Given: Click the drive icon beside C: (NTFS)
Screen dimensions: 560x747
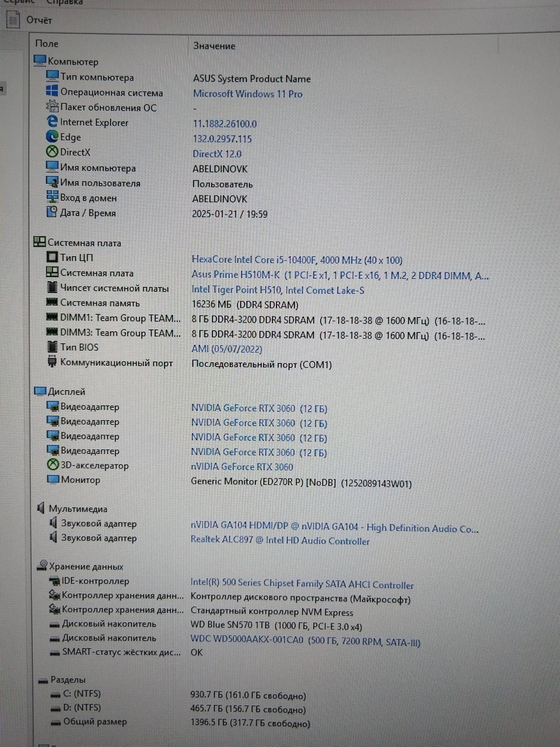Looking at the screenshot, I should click(x=56, y=695).
